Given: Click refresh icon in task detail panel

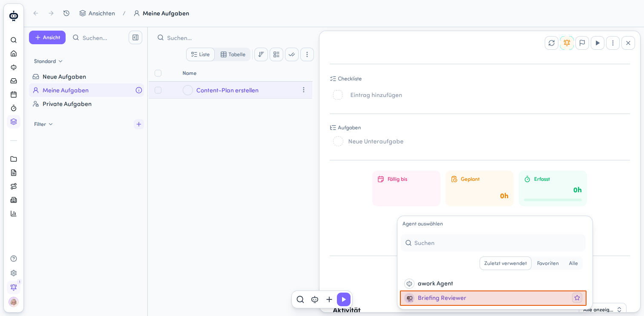Looking at the screenshot, I should (552, 43).
